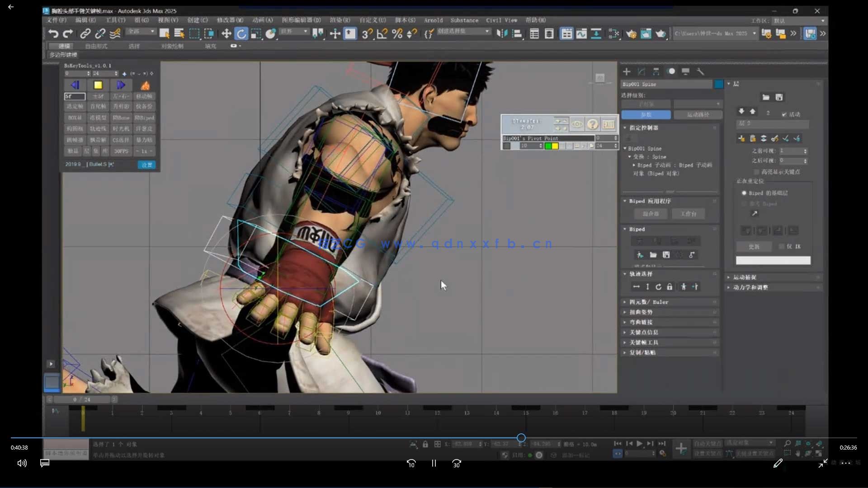Expand the 关键点信息 rollout
The image size is (868, 488).
click(x=644, y=332)
